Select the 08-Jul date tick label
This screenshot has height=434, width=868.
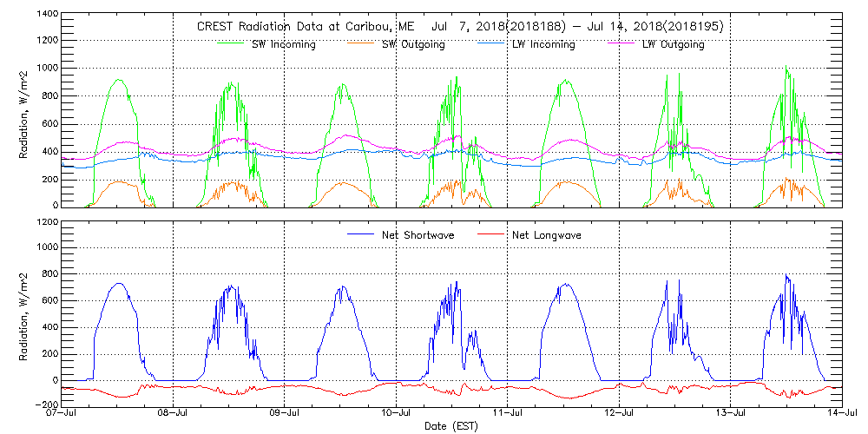pyautogui.click(x=174, y=414)
